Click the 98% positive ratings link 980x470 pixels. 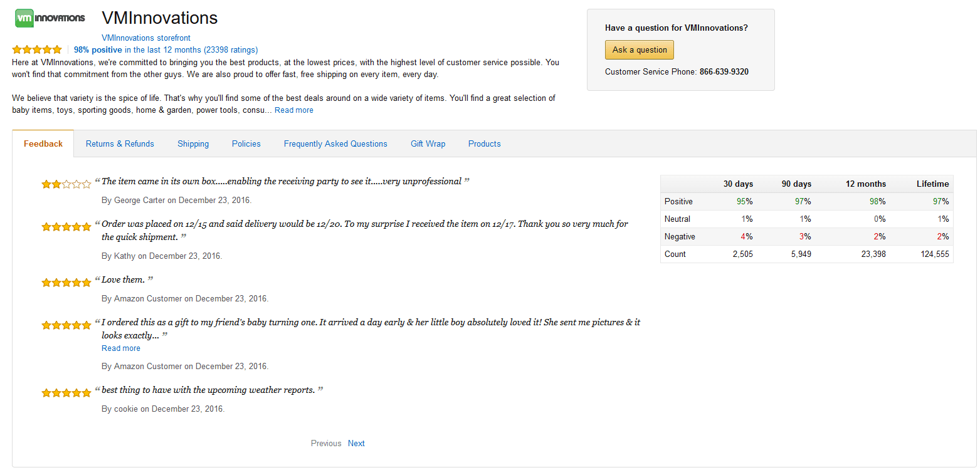[166, 50]
